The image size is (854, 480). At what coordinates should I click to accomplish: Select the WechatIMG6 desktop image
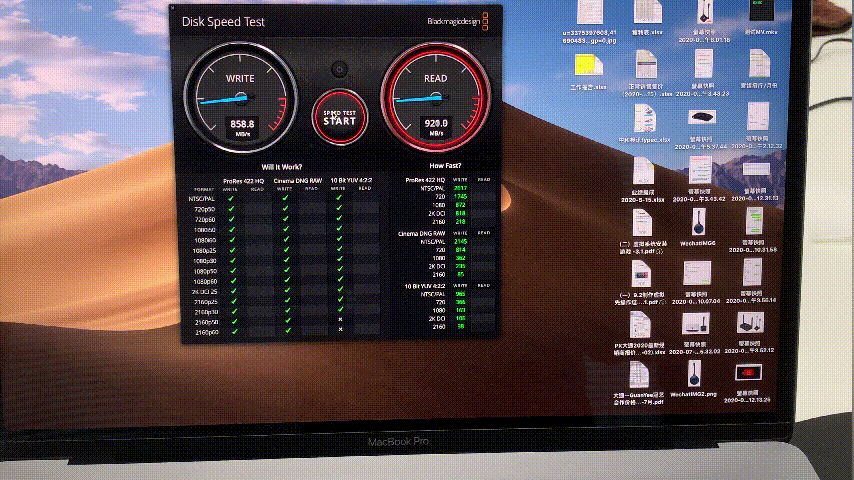tap(698, 227)
